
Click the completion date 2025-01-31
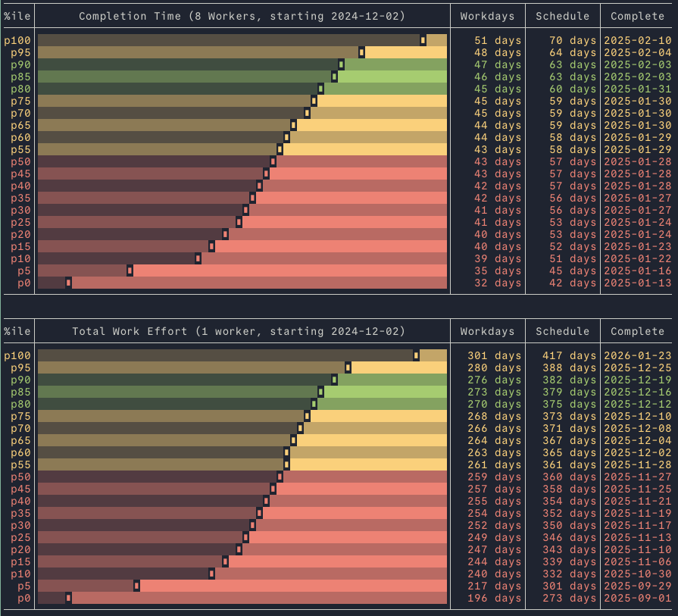[638, 89]
